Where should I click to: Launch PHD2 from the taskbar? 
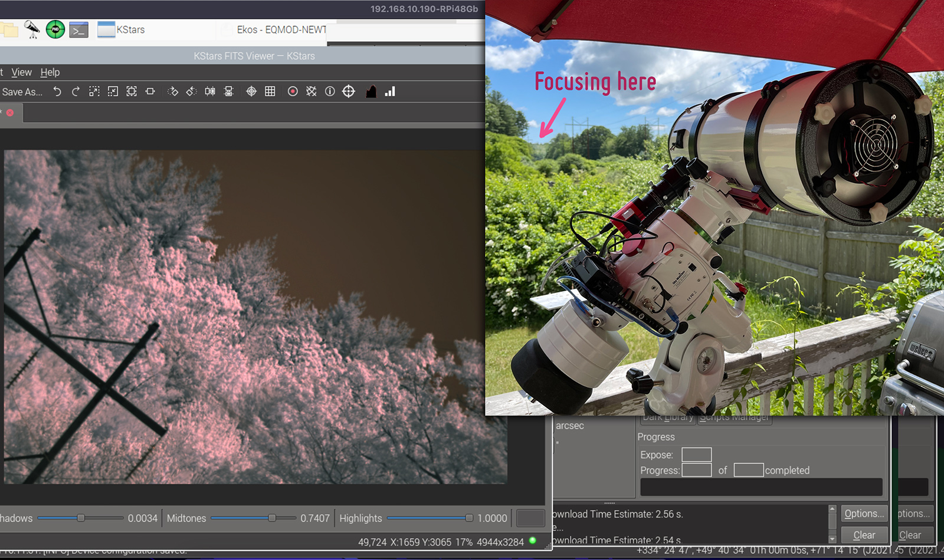(55, 29)
